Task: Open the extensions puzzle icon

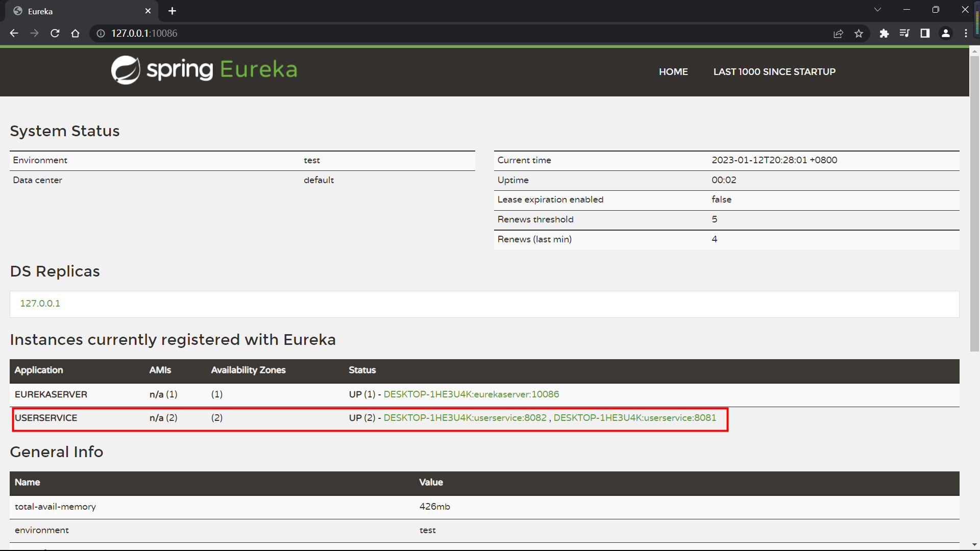Action: coord(884,33)
